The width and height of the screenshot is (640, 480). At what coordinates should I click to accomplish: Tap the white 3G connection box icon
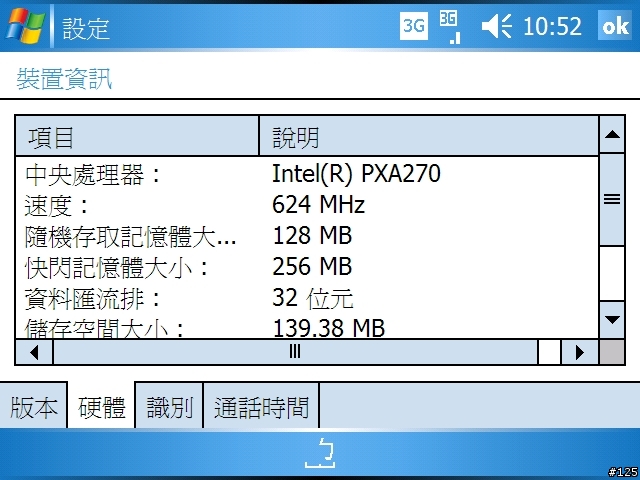coord(413,26)
